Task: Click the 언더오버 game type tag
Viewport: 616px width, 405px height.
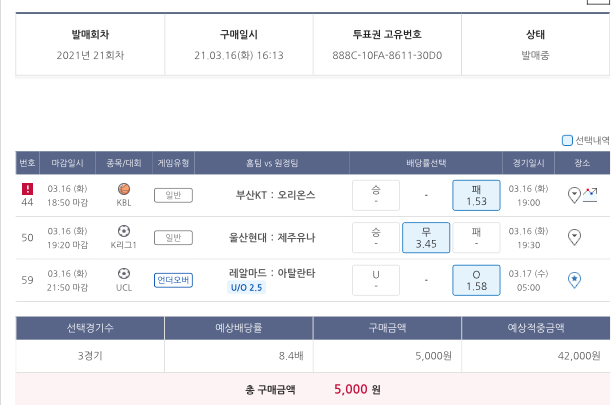Action: point(173,279)
